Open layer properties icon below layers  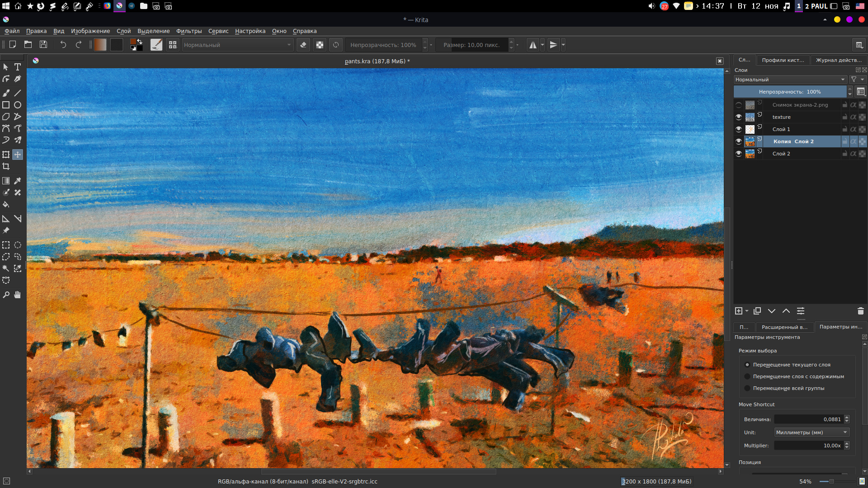(801, 311)
